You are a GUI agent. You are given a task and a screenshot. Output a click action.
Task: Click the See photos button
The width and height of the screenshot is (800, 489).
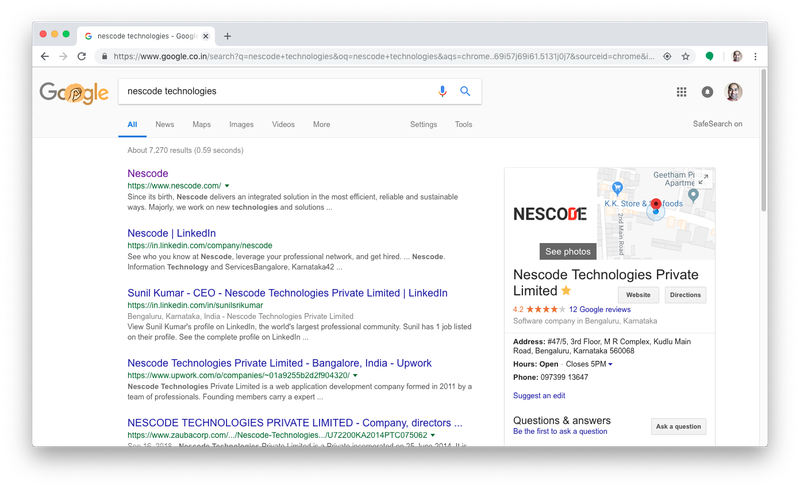[568, 251]
